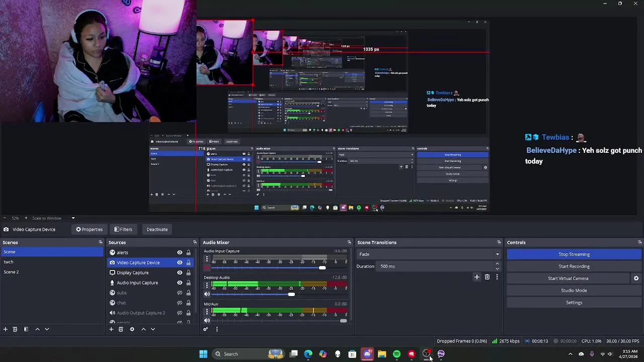The width and height of the screenshot is (644, 362).
Task: Pop out the Scenes dock
Action: pos(101,242)
